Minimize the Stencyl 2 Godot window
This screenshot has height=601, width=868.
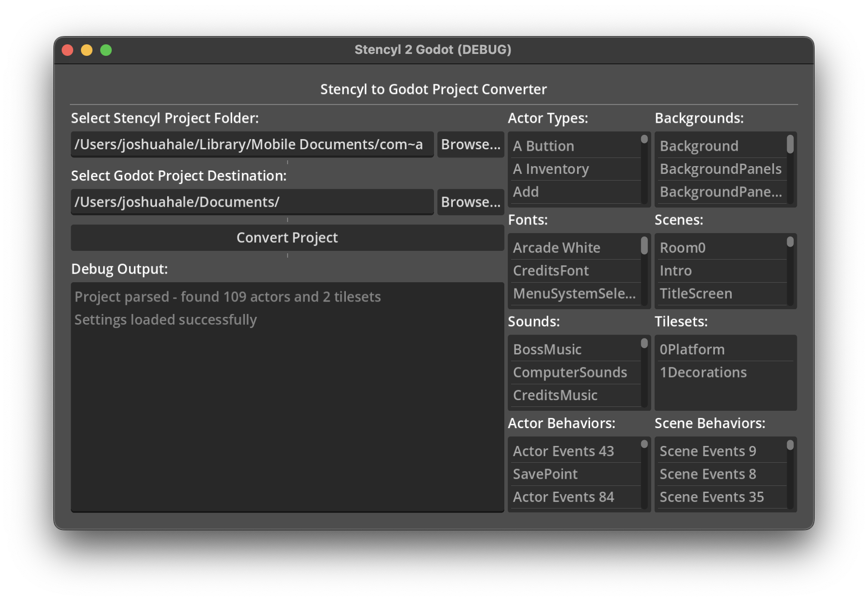point(87,50)
